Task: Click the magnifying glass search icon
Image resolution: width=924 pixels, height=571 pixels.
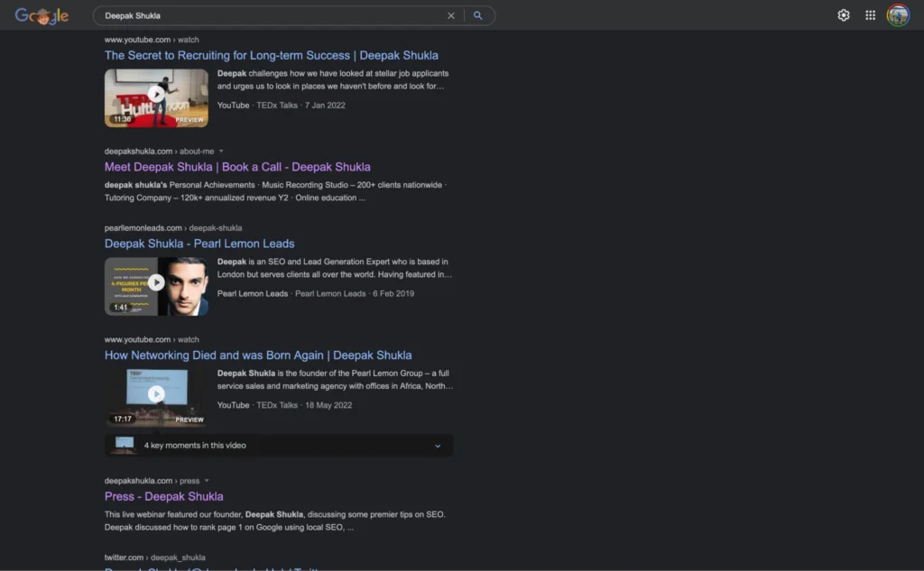Action: [x=478, y=16]
